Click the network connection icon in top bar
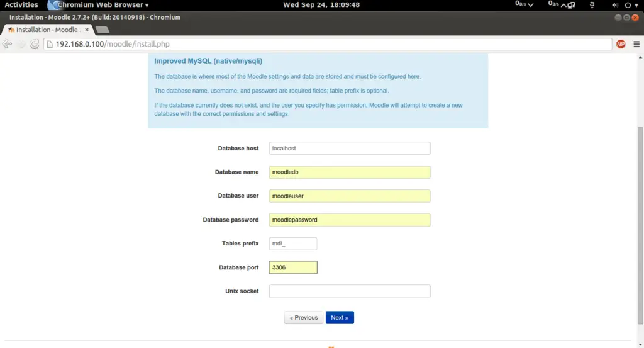Image resolution: width=644 pixels, height=348 pixels. coord(571,5)
